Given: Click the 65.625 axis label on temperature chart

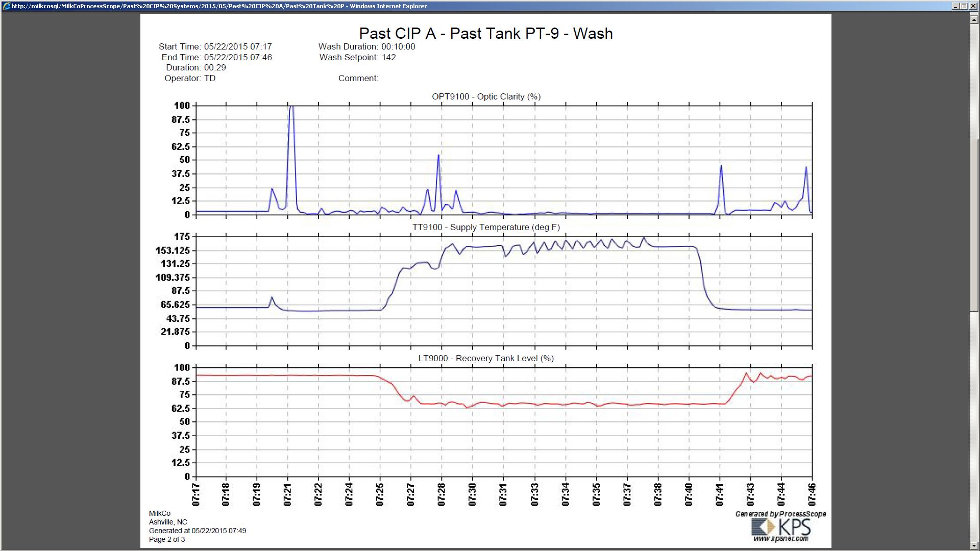Looking at the screenshot, I should tap(175, 305).
